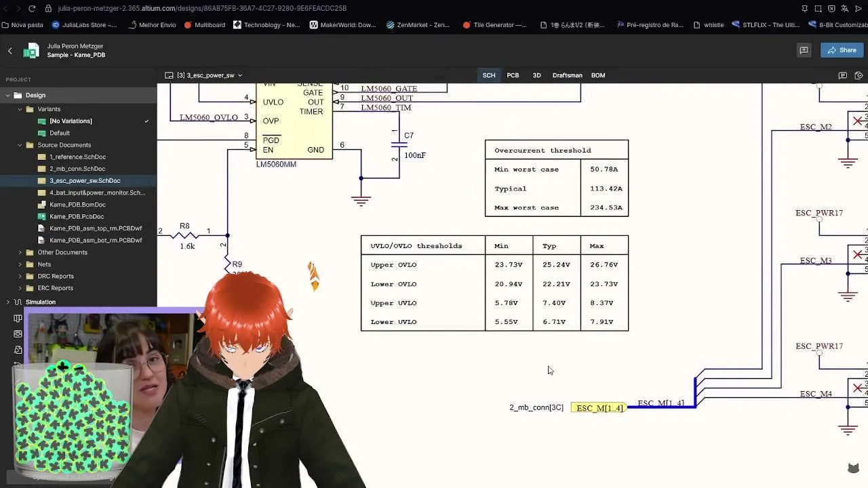Open the comments panel icon in the document toolbar

pyautogui.click(x=842, y=76)
